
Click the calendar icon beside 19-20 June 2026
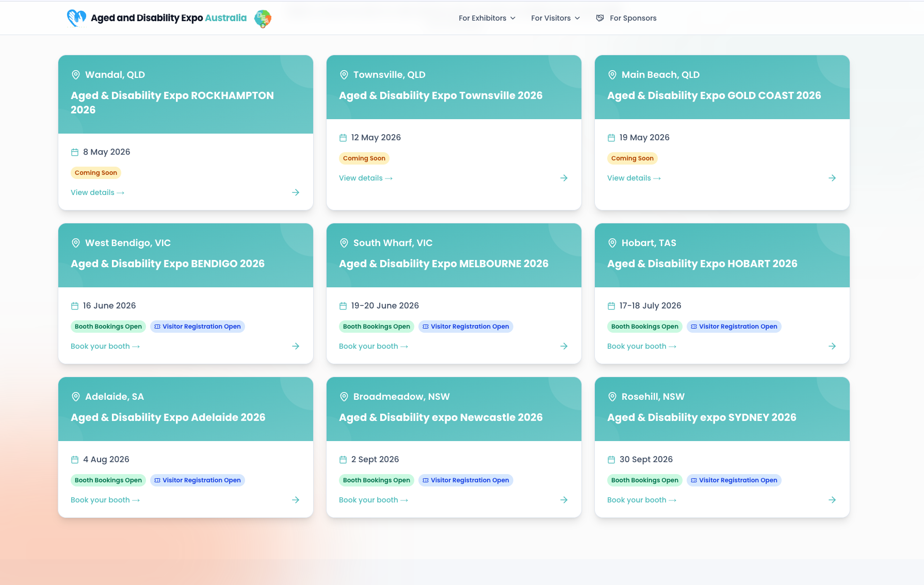point(343,306)
